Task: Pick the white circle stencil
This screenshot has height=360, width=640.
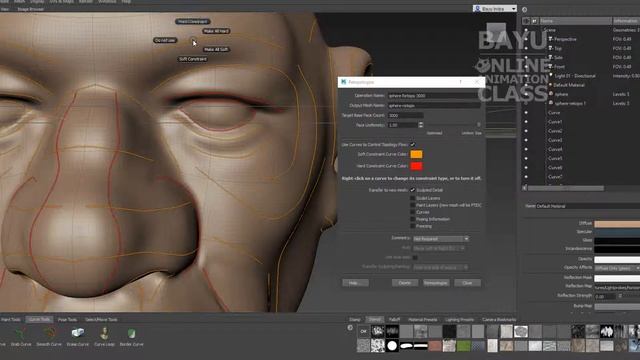Action: click(392, 346)
